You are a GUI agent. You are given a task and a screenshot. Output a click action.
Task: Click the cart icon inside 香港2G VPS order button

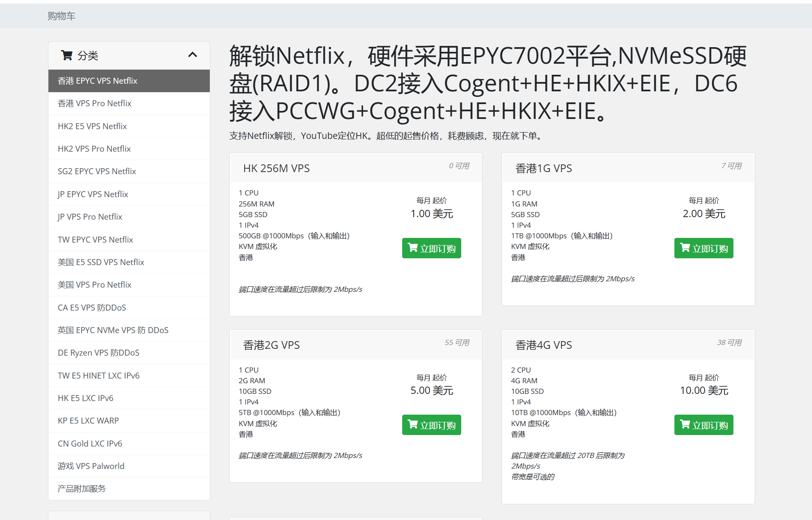[412, 424]
